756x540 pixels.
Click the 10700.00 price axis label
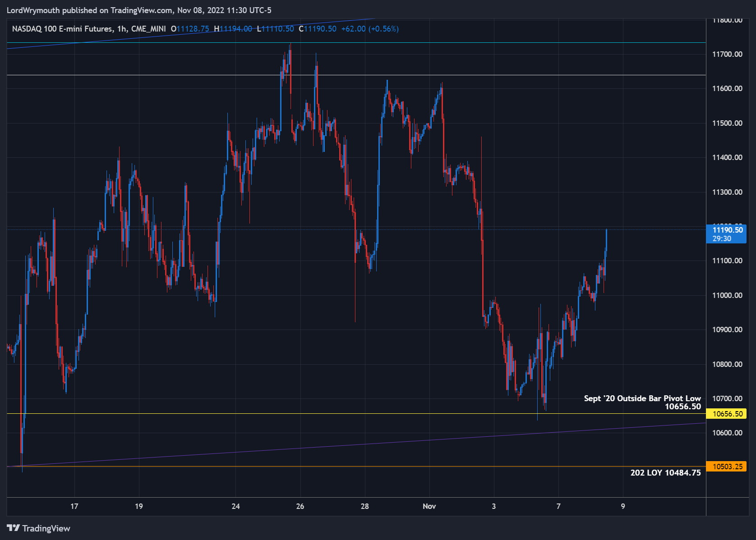(727, 398)
